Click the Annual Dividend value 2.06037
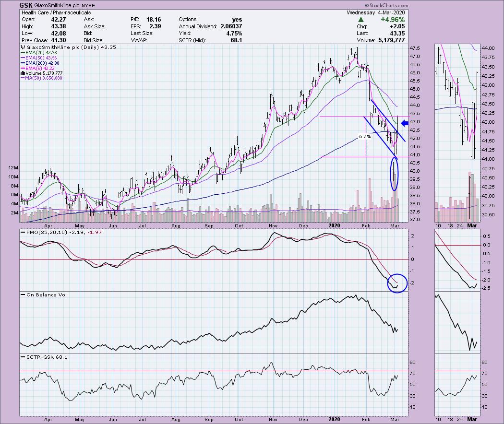The image size is (504, 424). 231,26
